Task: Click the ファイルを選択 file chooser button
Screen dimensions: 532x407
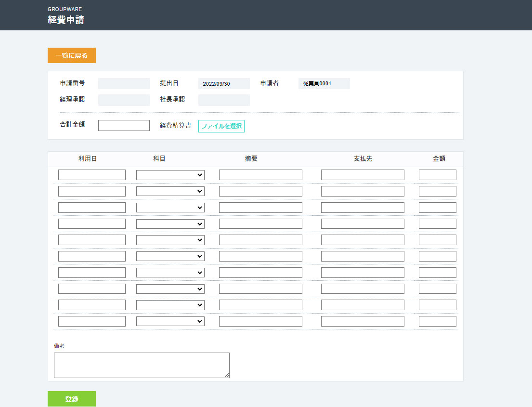Action: pos(221,126)
